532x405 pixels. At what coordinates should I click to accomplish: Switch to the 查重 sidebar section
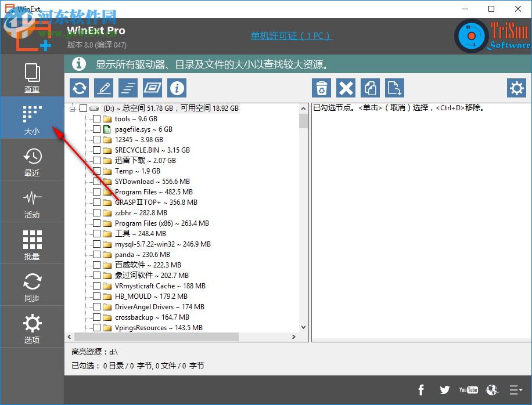[x=32, y=76]
